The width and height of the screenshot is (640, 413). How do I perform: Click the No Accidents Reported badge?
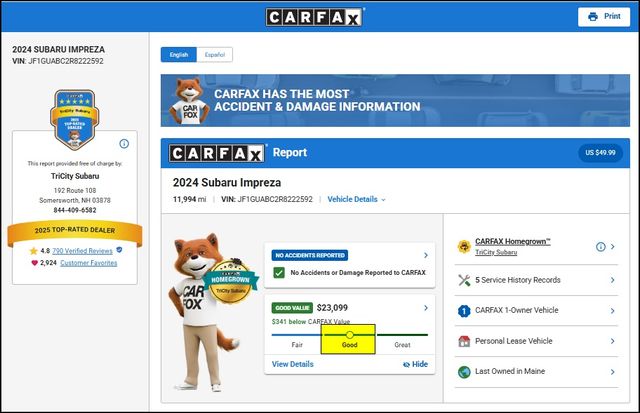click(310, 255)
